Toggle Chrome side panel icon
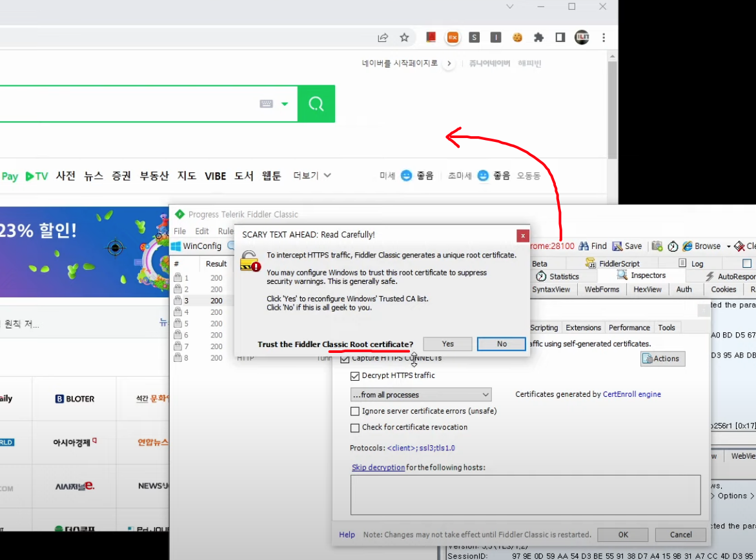 coord(560,37)
